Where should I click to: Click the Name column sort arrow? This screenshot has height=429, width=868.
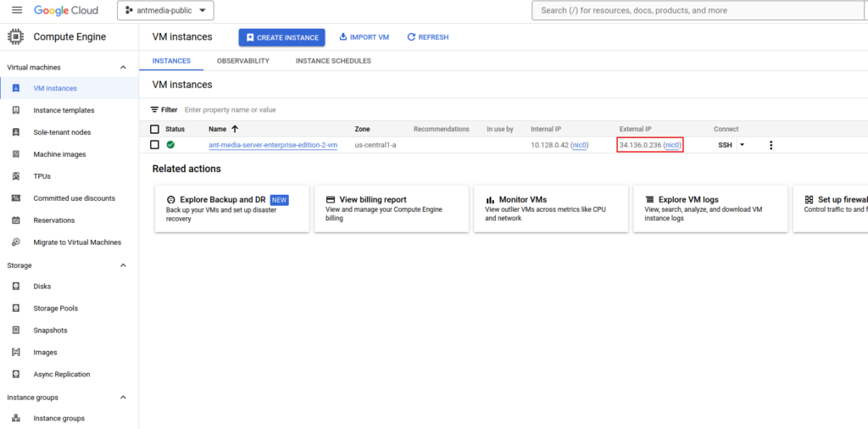coord(235,129)
